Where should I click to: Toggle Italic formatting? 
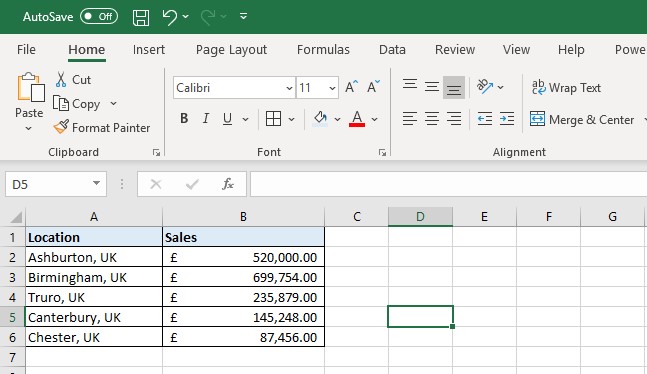coord(205,119)
